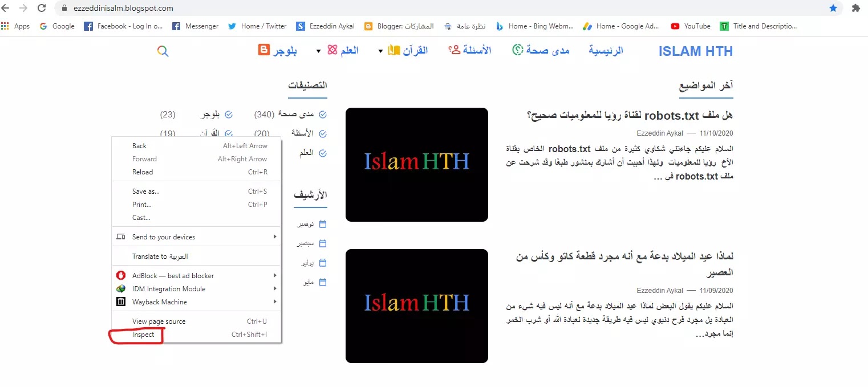Click the 11/09/2020 post date
The image size is (868, 387).
(716, 291)
